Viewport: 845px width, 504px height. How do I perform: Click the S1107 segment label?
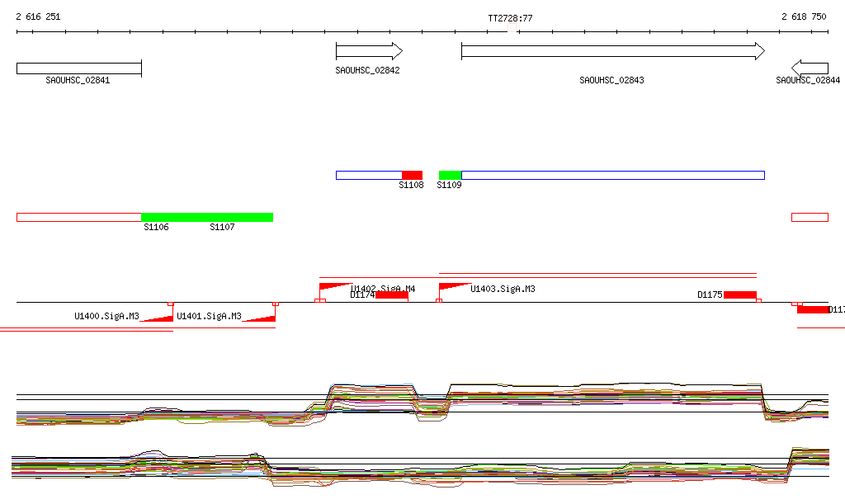(x=222, y=228)
